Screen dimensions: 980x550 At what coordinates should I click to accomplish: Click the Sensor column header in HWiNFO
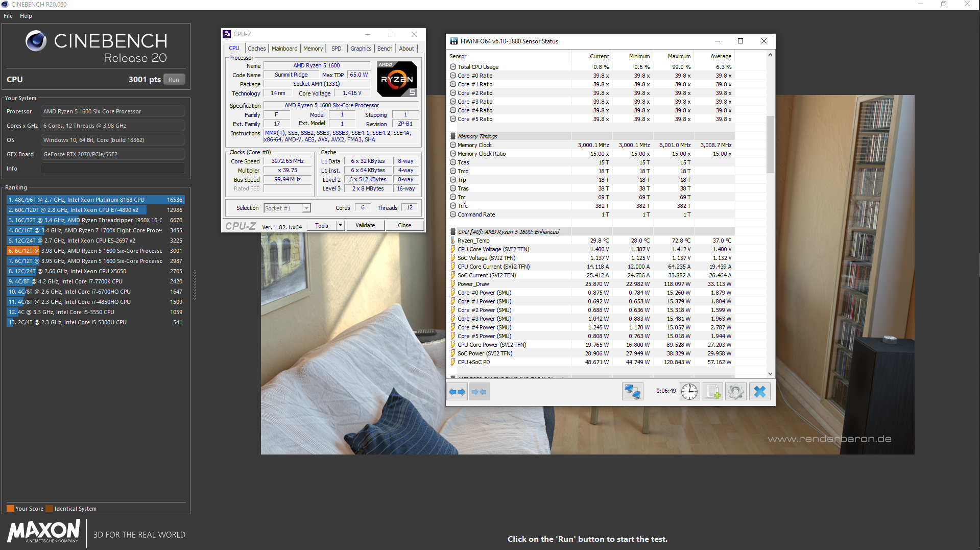[x=509, y=56]
